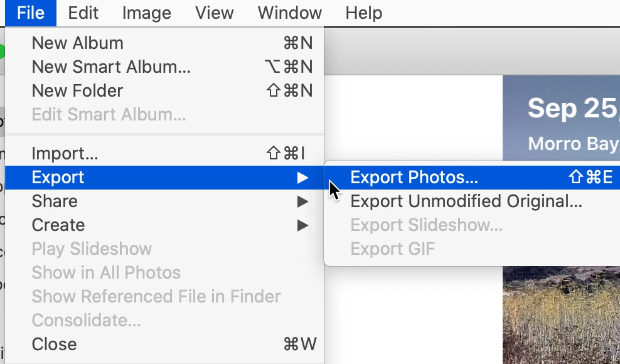Choose Import… from the File menu
The height and width of the screenshot is (364, 620).
164,154
